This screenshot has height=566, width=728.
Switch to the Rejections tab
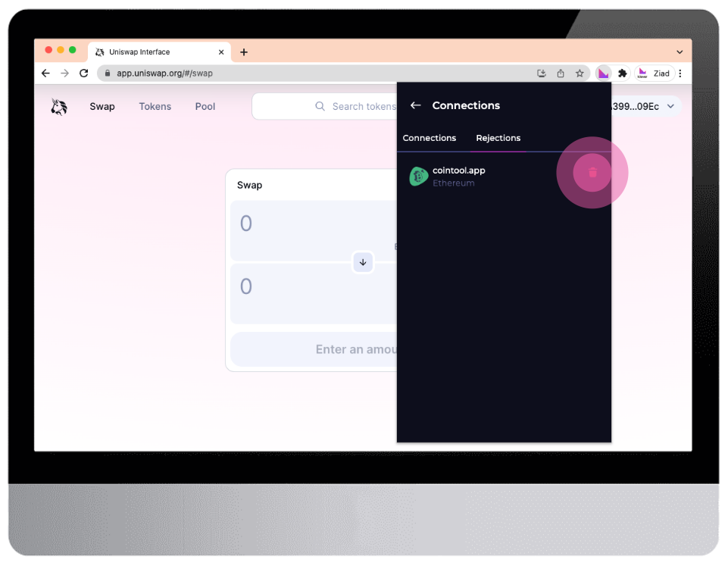tap(498, 138)
